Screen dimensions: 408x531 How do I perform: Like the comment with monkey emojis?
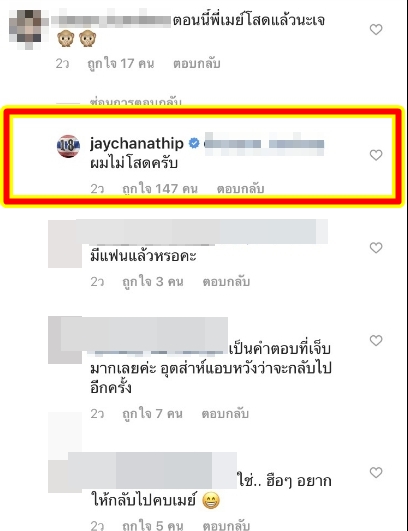click(x=376, y=29)
